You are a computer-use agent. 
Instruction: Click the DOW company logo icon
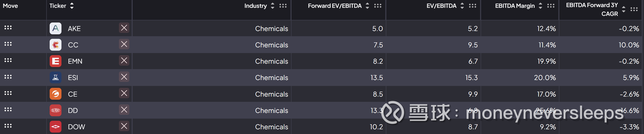pos(56,127)
